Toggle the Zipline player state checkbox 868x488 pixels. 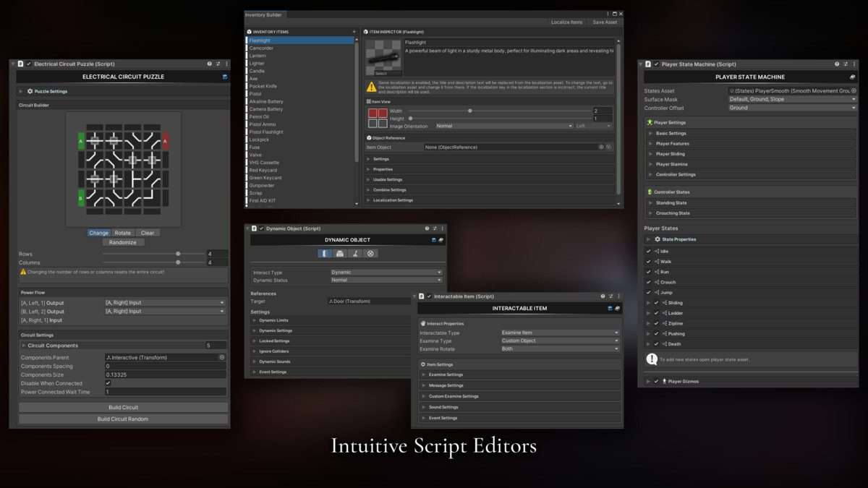656,323
